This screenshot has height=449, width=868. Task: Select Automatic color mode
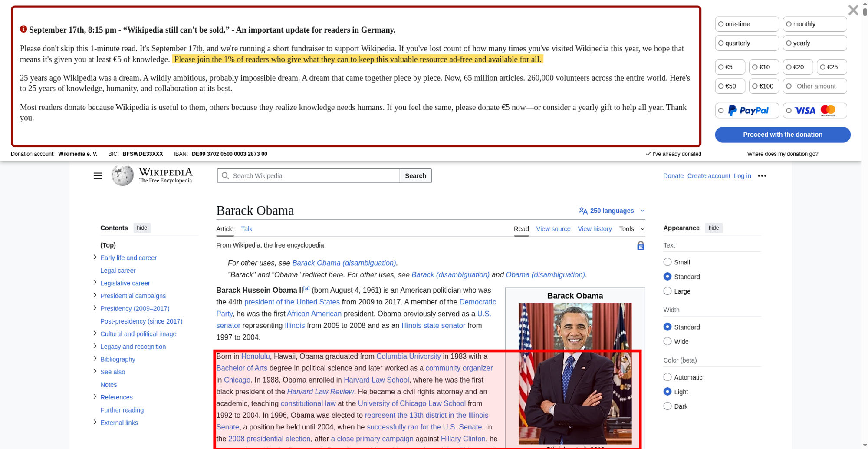coord(667,377)
